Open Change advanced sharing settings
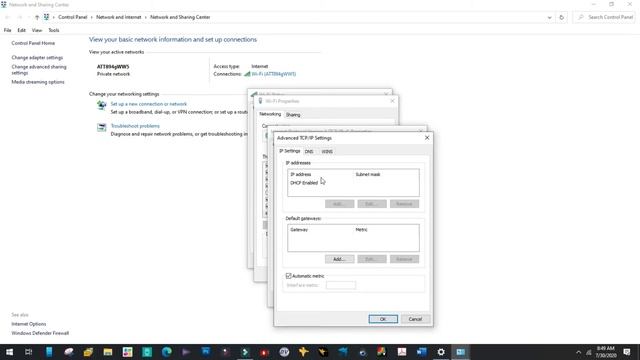640x360 pixels. click(39, 70)
